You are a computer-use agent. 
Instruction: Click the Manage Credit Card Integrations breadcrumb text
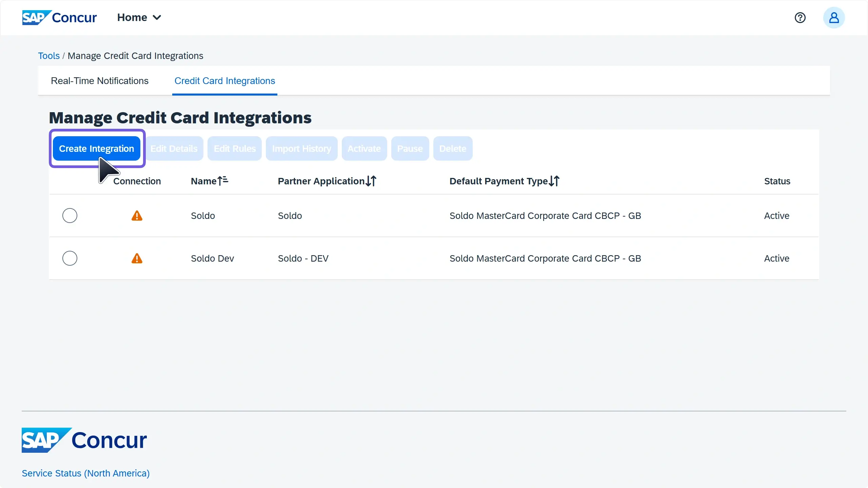pyautogui.click(x=135, y=56)
